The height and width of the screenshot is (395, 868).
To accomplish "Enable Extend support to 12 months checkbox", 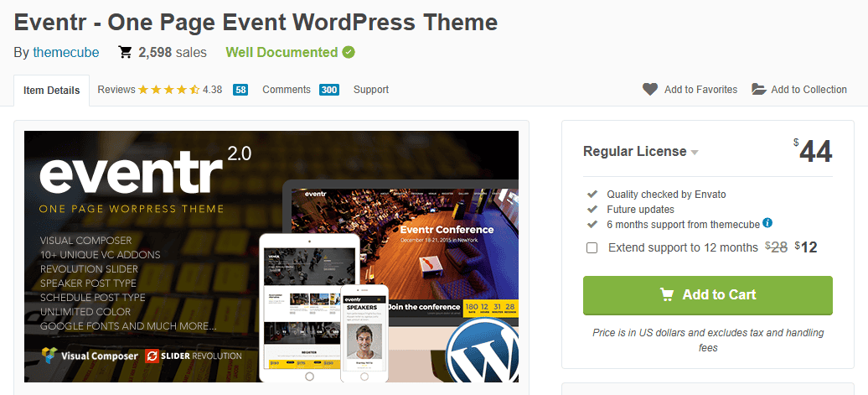I will [x=592, y=247].
